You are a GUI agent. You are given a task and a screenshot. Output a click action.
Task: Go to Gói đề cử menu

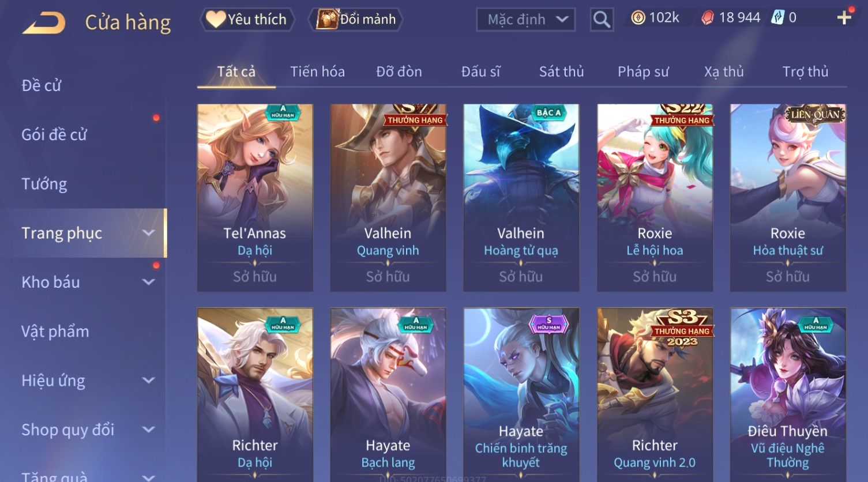coord(54,135)
